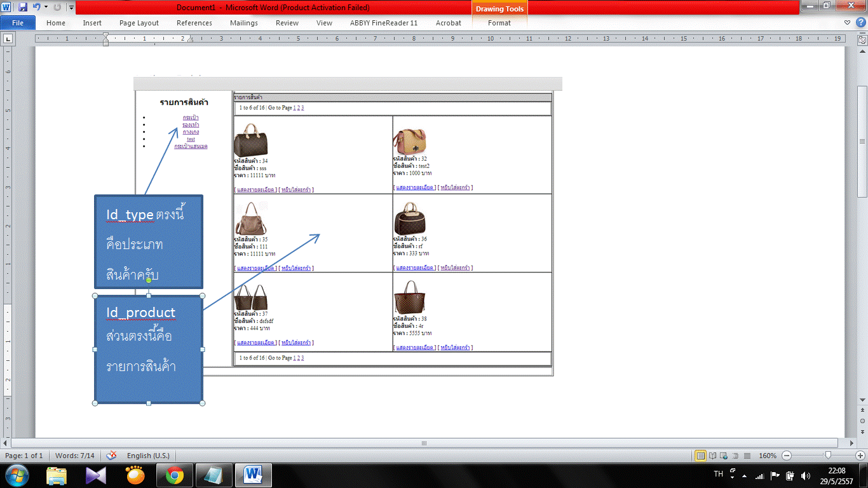Open Word Help question mark icon
The width and height of the screenshot is (868, 488).
pos(860,23)
